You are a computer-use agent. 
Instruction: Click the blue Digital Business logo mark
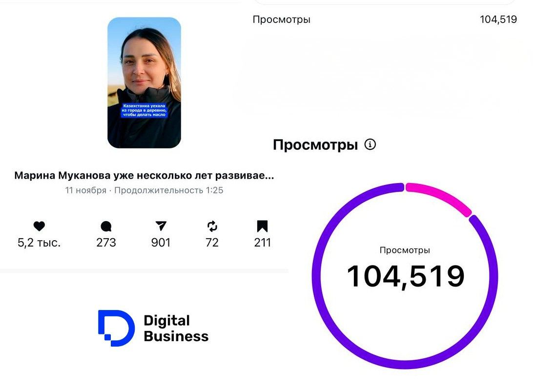tap(116, 328)
